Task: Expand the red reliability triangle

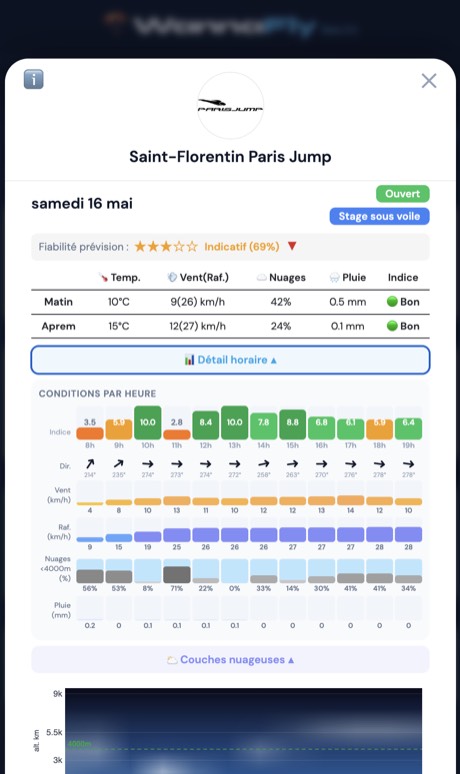Action: 292,246
